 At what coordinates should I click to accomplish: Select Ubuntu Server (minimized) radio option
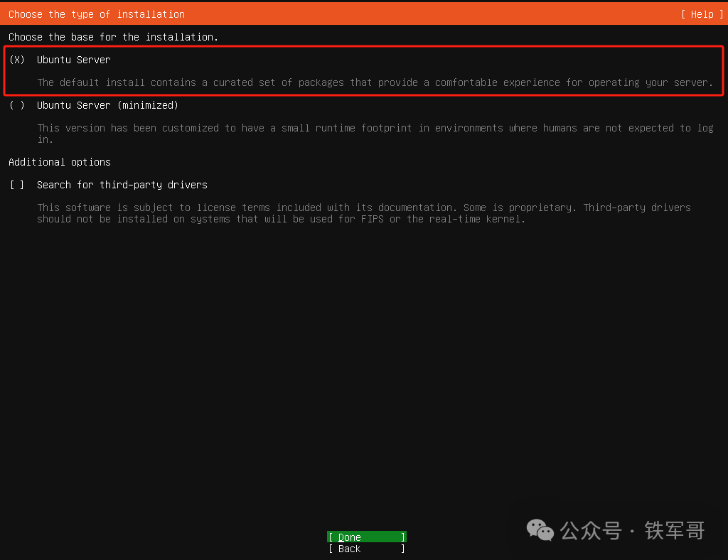[17, 105]
